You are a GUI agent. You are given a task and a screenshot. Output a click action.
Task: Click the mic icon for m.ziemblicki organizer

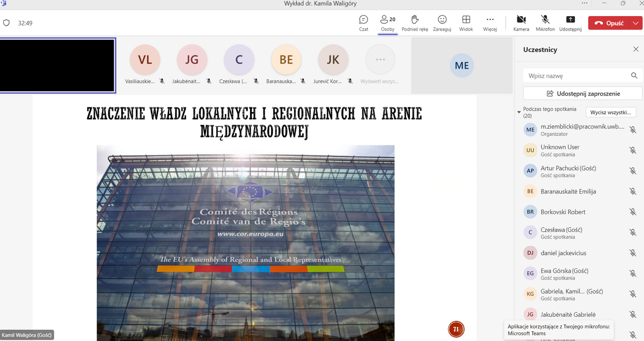pos(633,130)
